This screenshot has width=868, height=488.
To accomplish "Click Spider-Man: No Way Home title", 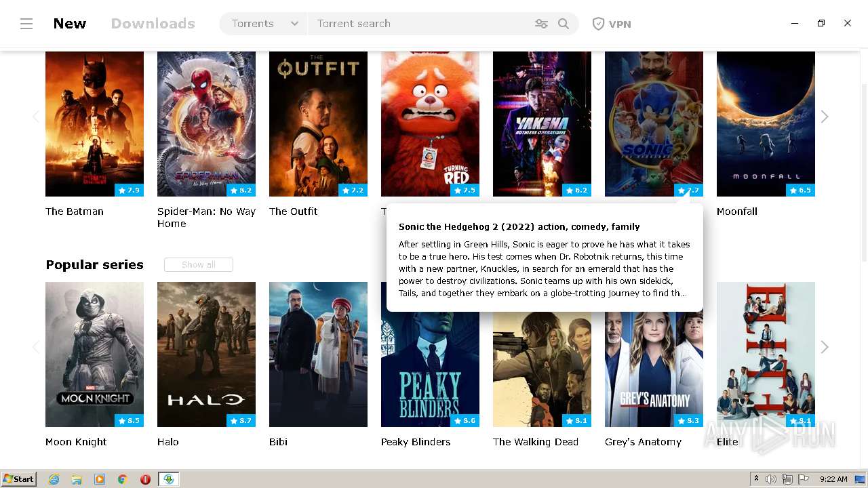I will 206,218.
